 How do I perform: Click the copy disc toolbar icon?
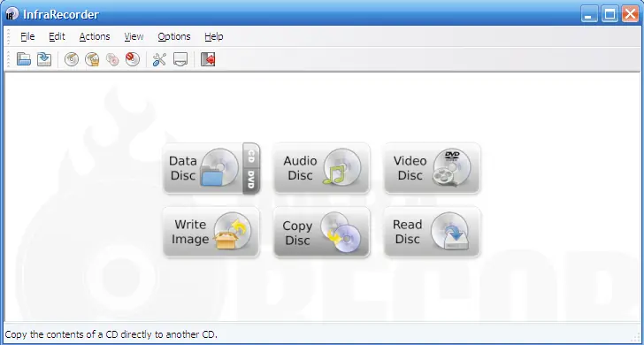[112, 59]
